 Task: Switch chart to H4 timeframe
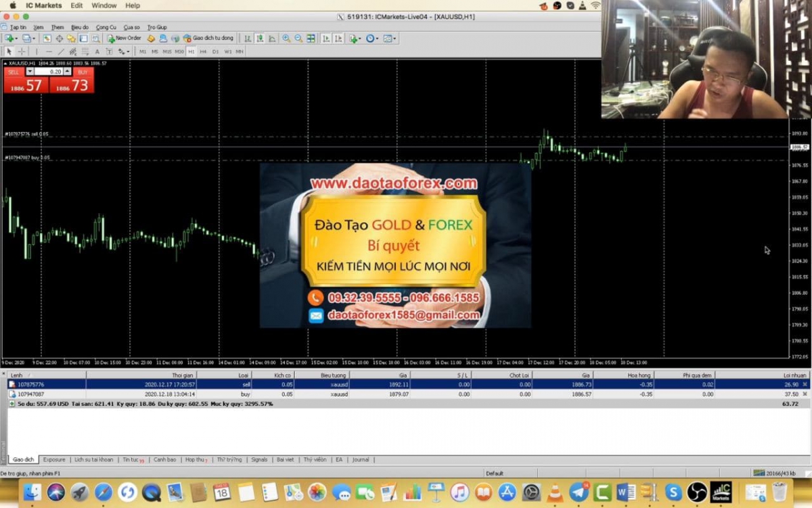click(203, 51)
